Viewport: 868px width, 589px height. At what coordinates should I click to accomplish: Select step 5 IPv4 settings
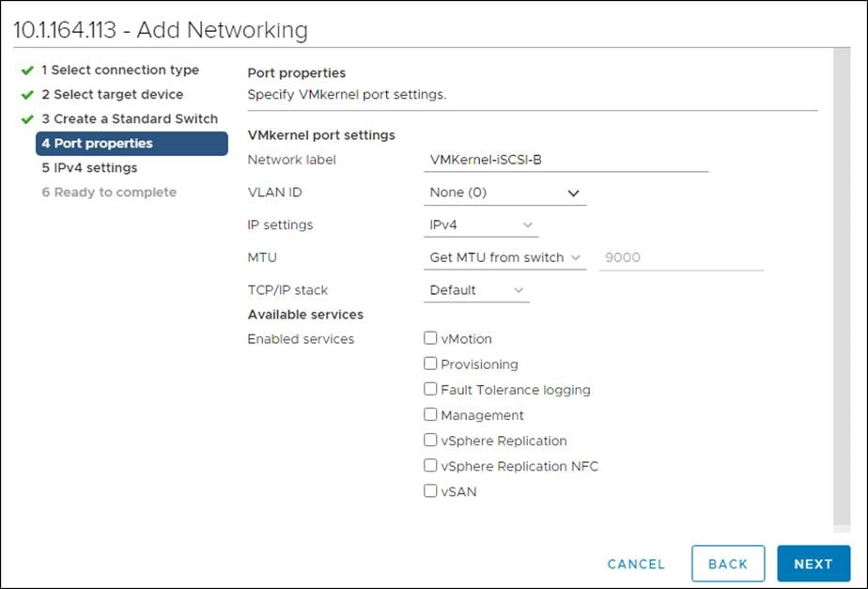click(89, 168)
